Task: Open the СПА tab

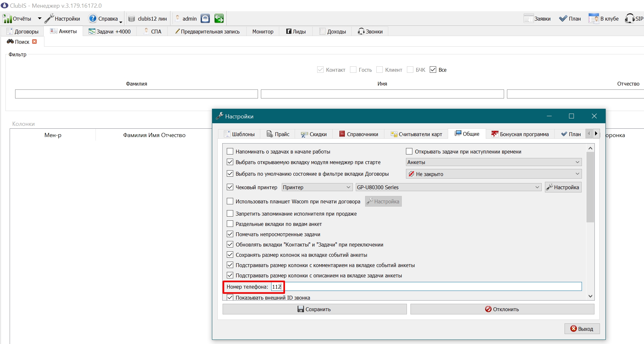Action: point(152,32)
